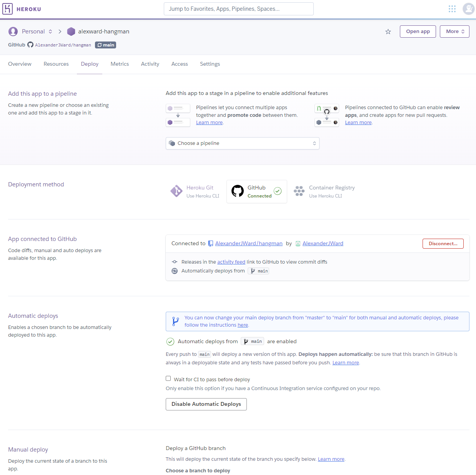Image resolution: width=476 pixels, height=475 pixels.
Task: Click the branch icon in the blue notice
Action: click(x=175, y=321)
